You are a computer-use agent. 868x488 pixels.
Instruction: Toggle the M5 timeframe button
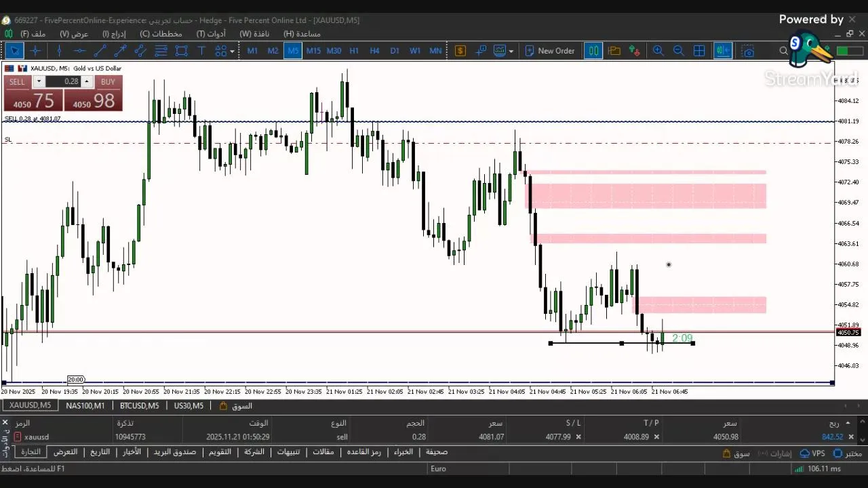coord(293,51)
